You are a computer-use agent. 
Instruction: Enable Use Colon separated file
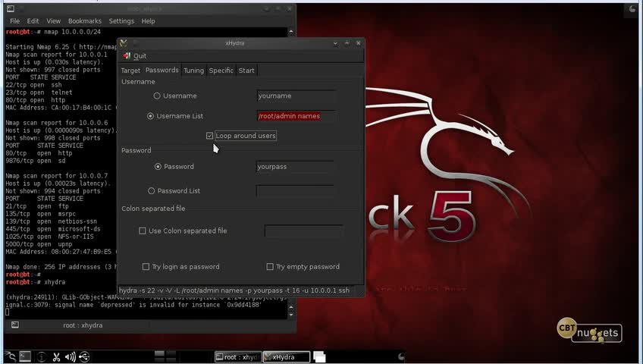pyautogui.click(x=143, y=231)
